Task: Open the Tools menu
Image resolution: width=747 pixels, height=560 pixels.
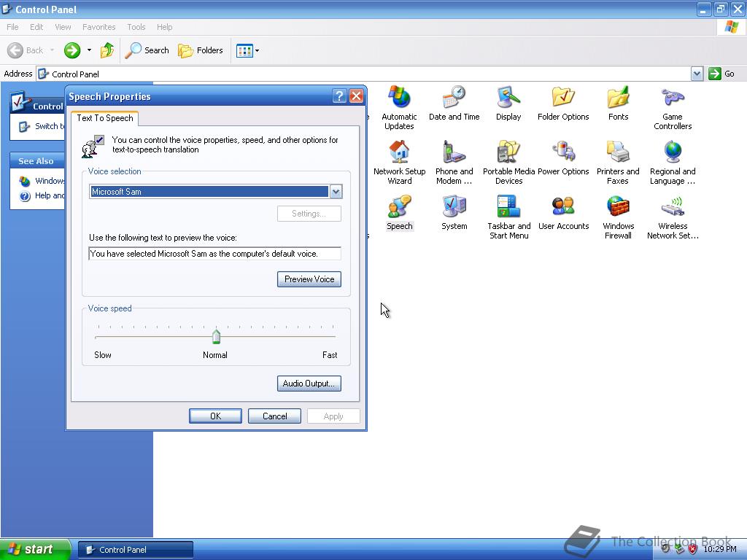Action: pos(136,27)
